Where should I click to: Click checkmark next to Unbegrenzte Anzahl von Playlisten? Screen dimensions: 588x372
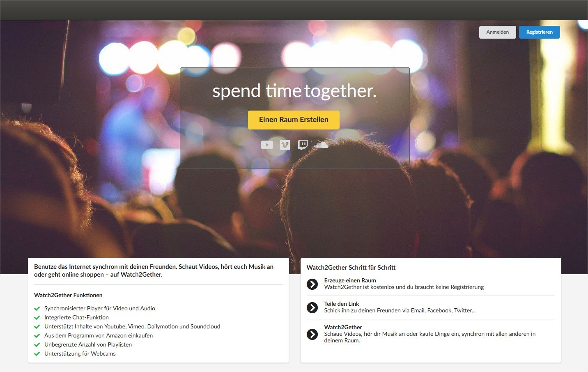click(37, 345)
